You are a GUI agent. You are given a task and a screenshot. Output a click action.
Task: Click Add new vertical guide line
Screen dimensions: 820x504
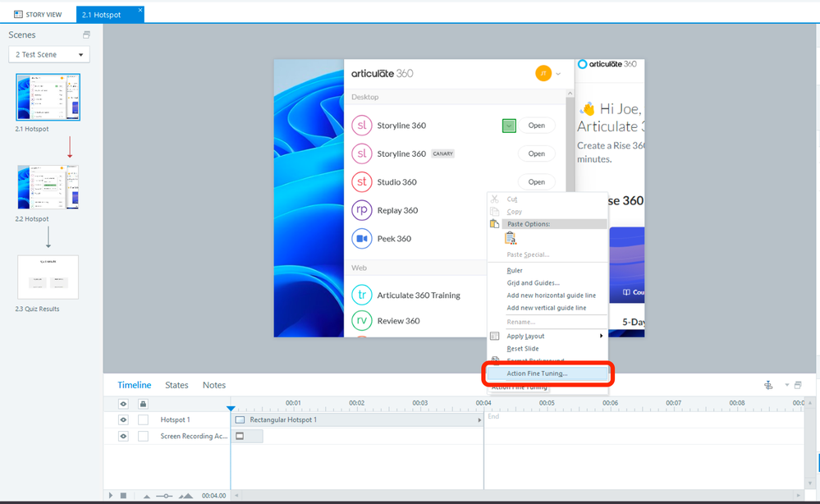click(547, 308)
